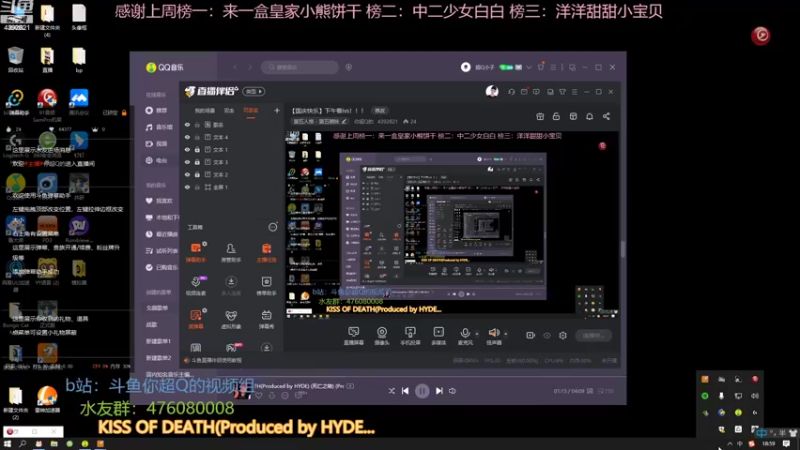
Task: Toggle the preview eye icon beside the settings gear
Action: click(547, 335)
